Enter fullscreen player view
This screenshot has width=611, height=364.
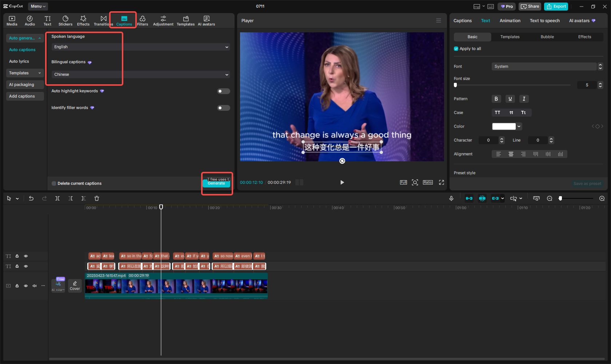tap(442, 182)
